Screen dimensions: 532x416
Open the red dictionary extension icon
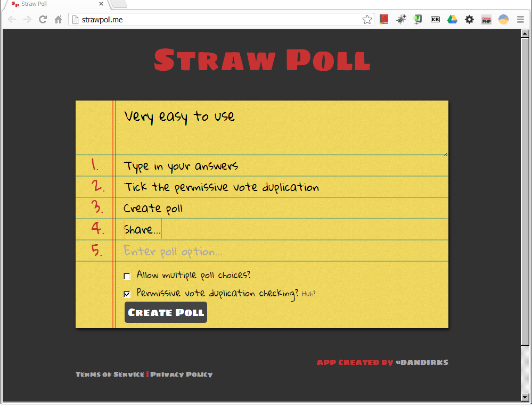tap(384, 19)
